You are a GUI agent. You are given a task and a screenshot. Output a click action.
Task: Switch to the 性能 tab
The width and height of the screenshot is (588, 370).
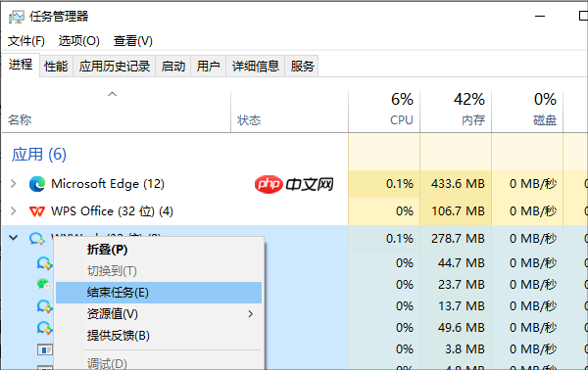pyautogui.click(x=56, y=67)
